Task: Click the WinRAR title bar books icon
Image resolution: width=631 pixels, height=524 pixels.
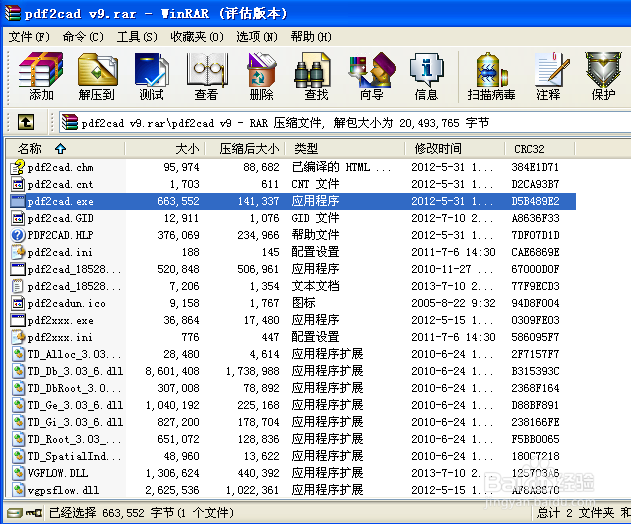Action: tap(12, 13)
